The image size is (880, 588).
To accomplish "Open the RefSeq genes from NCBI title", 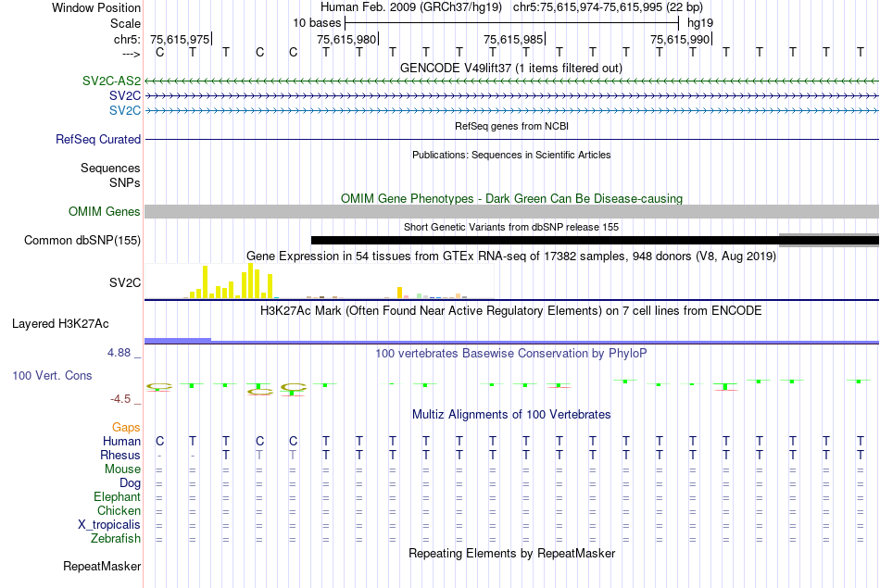I will tap(511, 126).
